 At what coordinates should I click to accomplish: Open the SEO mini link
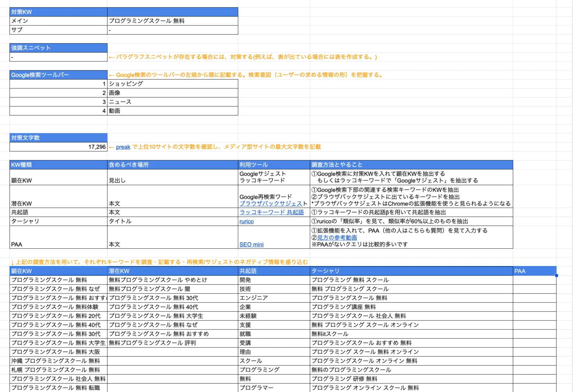[251, 244]
